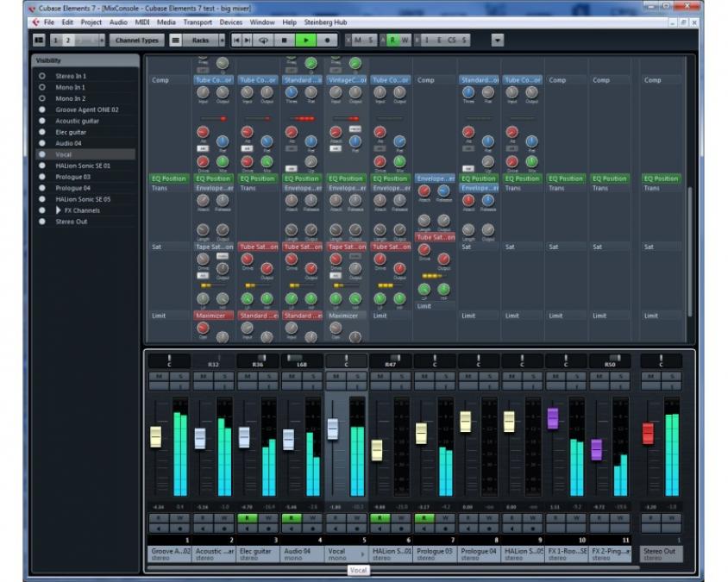Open Vocal channel name arrow

coord(362,554)
